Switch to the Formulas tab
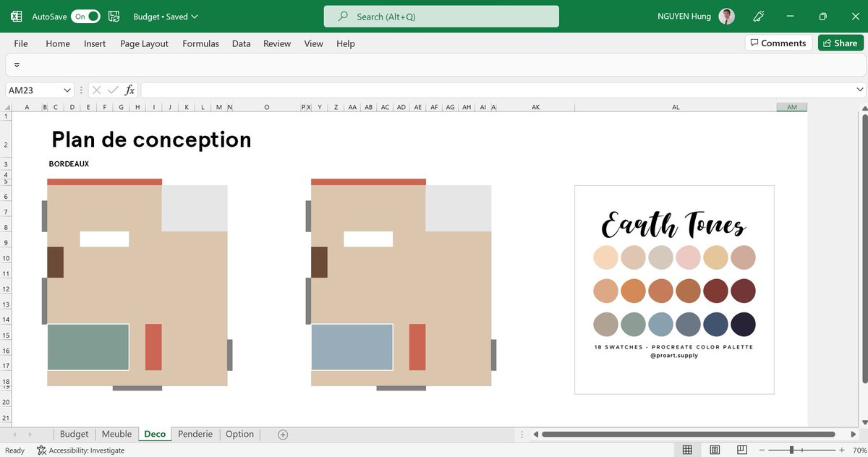The image size is (868, 457). pos(200,43)
